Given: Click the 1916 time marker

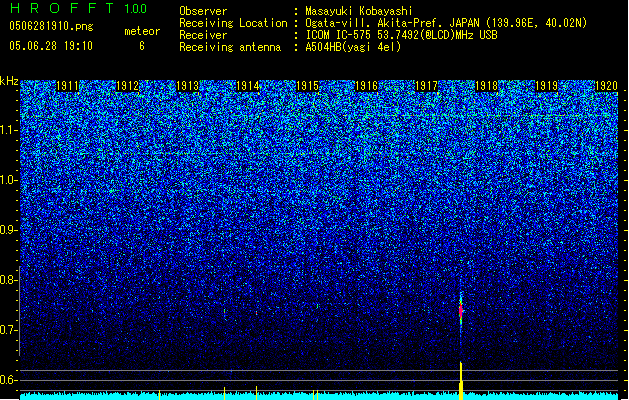Looking at the screenshot, I should pos(367,86).
